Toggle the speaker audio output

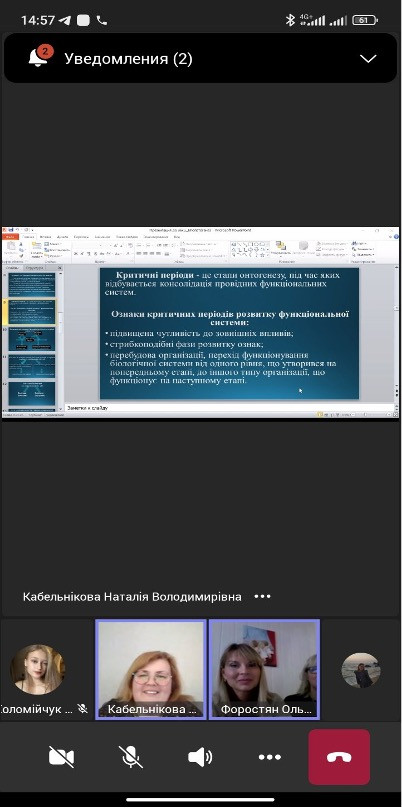(x=200, y=757)
